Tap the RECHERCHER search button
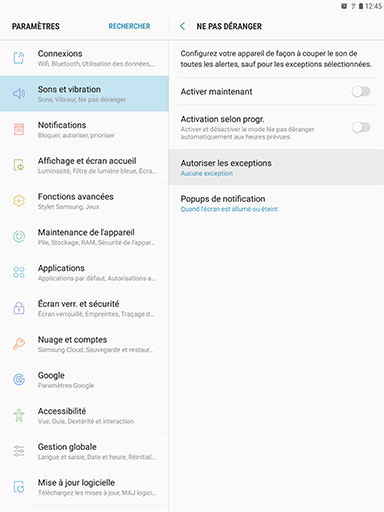Image resolution: width=384 pixels, height=512 pixels. tap(129, 26)
